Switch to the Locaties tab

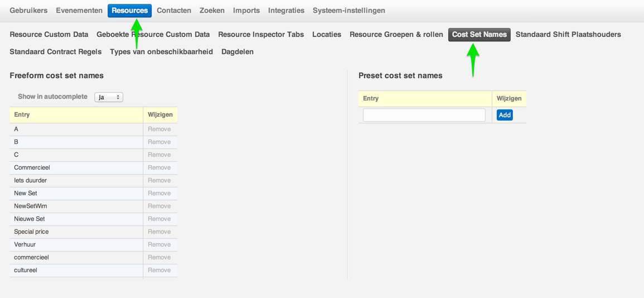point(327,35)
